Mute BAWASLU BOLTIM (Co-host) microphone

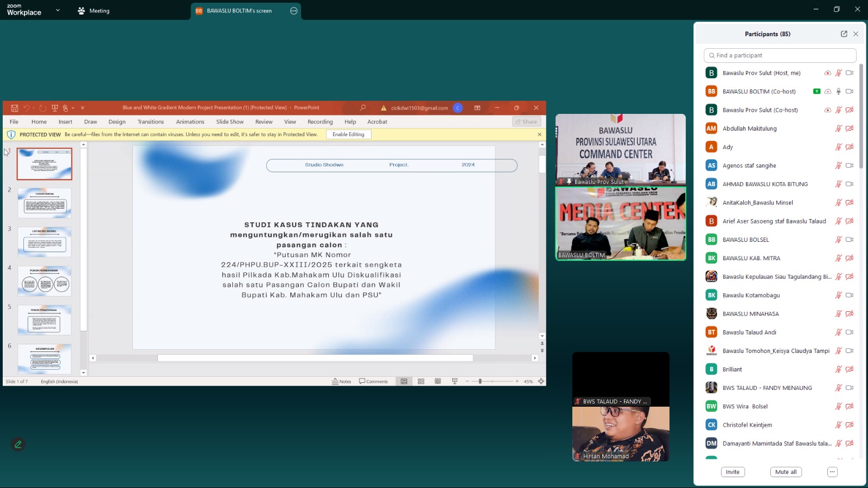[838, 91]
